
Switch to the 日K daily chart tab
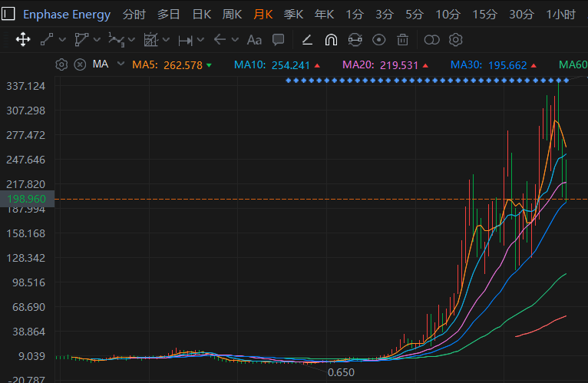[x=201, y=15]
